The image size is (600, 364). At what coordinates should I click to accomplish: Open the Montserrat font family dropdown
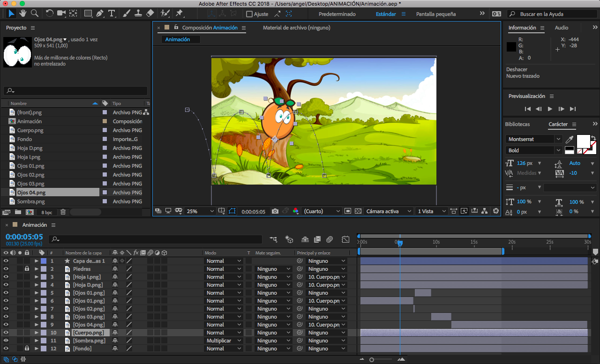[534, 139]
